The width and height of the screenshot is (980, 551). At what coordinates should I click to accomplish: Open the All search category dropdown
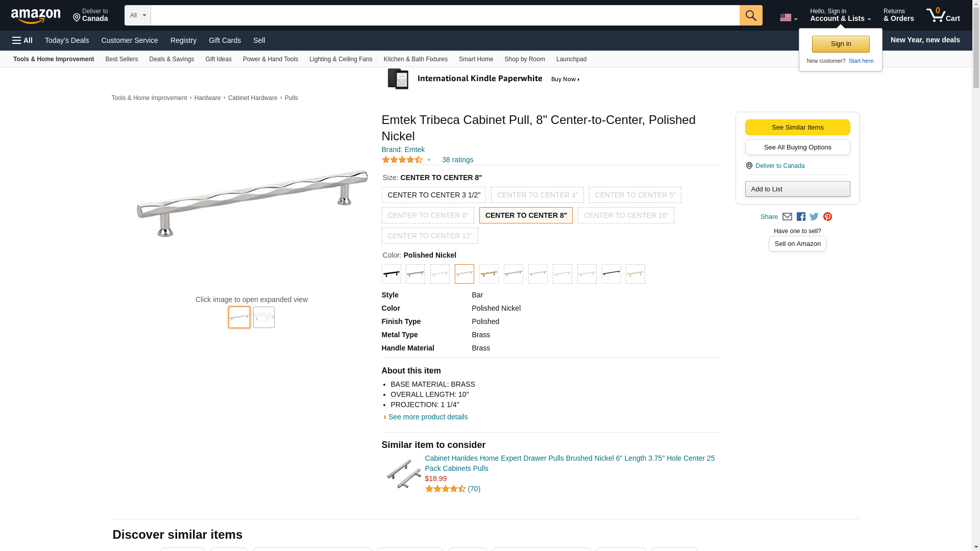[x=137, y=15]
